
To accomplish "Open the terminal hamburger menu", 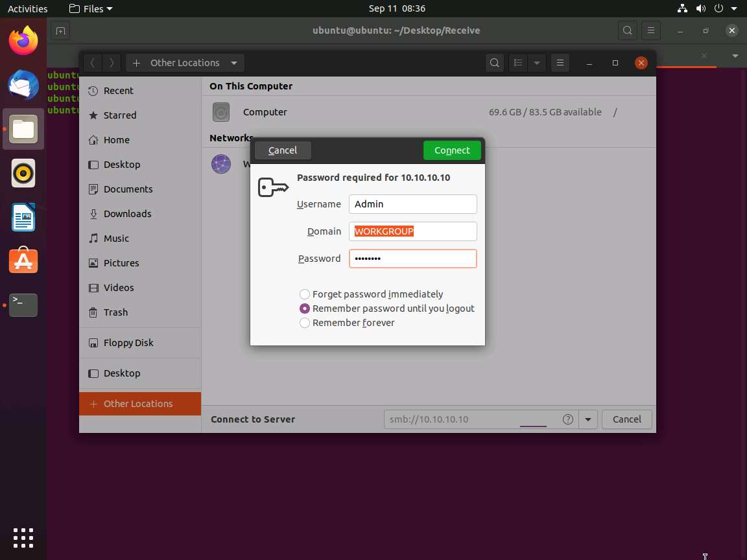I will pos(651,31).
